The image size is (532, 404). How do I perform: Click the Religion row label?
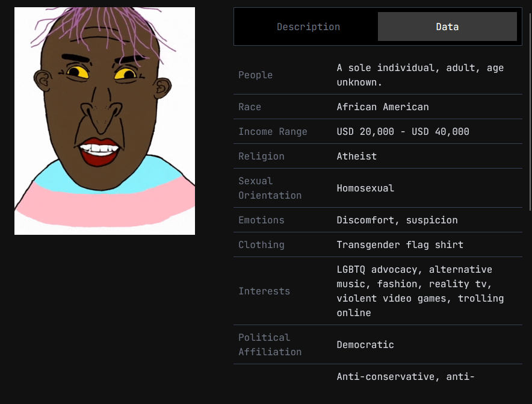261,157
